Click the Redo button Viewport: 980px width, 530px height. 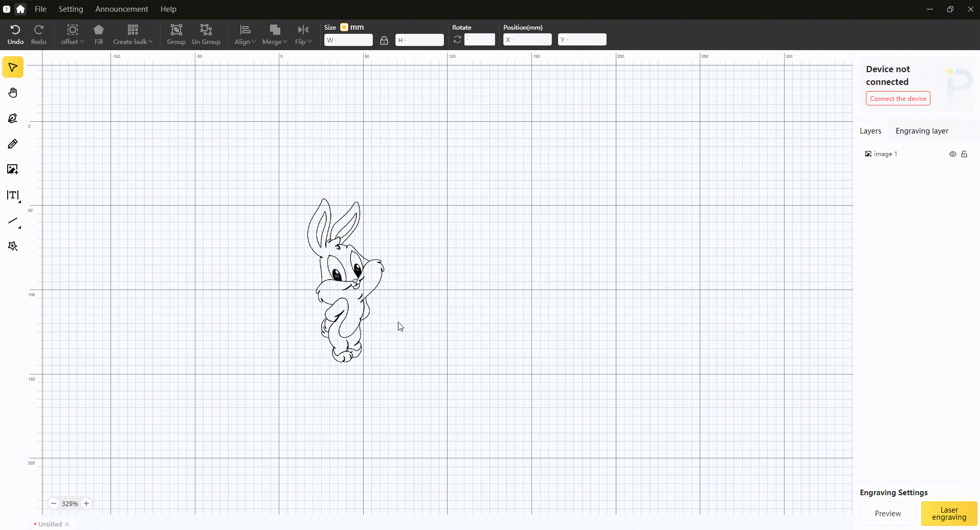pos(38,35)
